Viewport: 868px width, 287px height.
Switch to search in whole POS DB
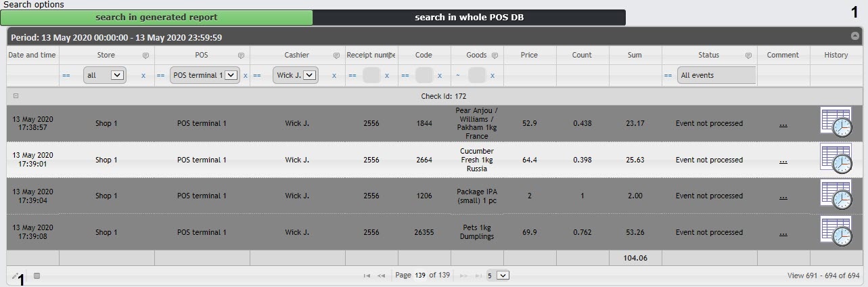tap(469, 18)
